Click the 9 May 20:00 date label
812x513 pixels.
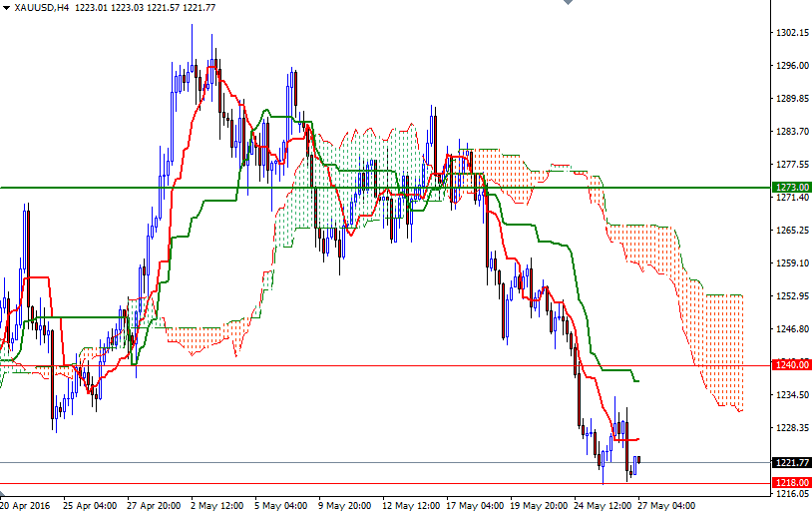[344, 505]
